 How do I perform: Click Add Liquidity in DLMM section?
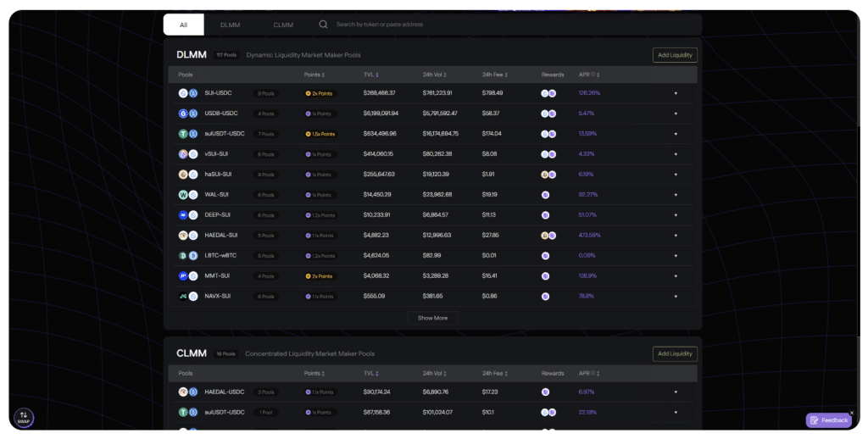pos(675,55)
